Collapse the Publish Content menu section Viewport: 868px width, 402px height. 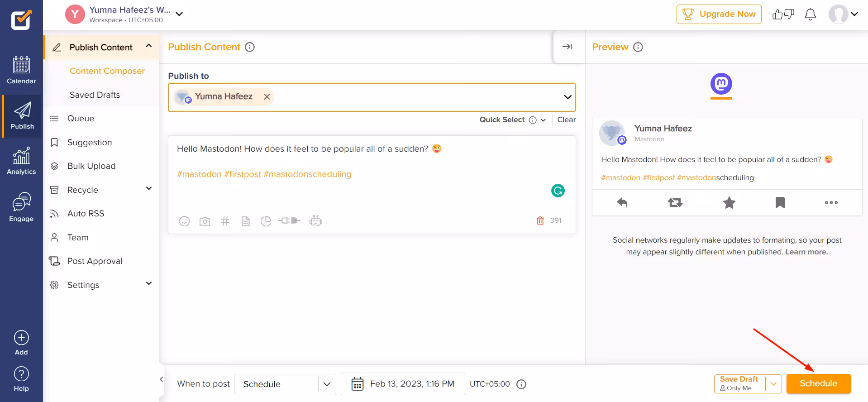pyautogui.click(x=149, y=46)
